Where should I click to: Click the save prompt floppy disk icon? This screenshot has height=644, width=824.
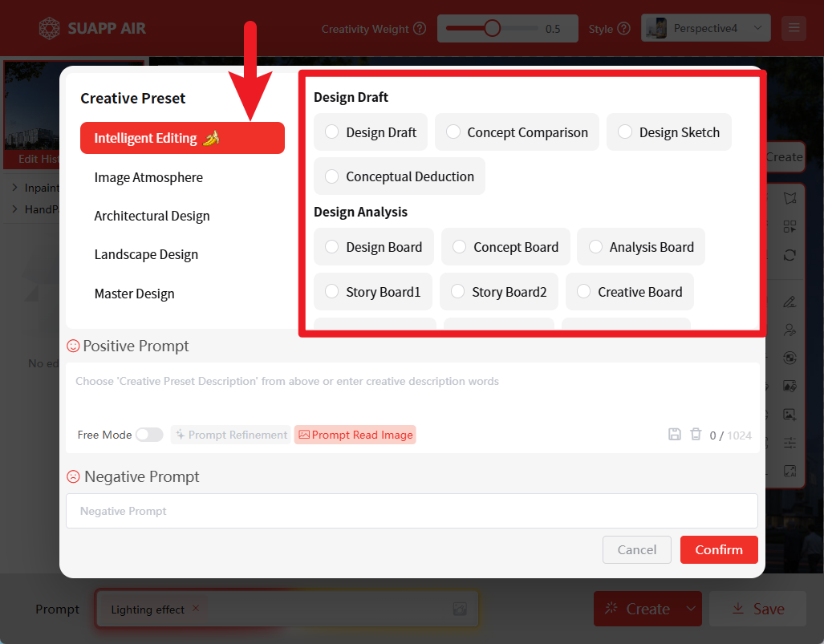tap(675, 435)
